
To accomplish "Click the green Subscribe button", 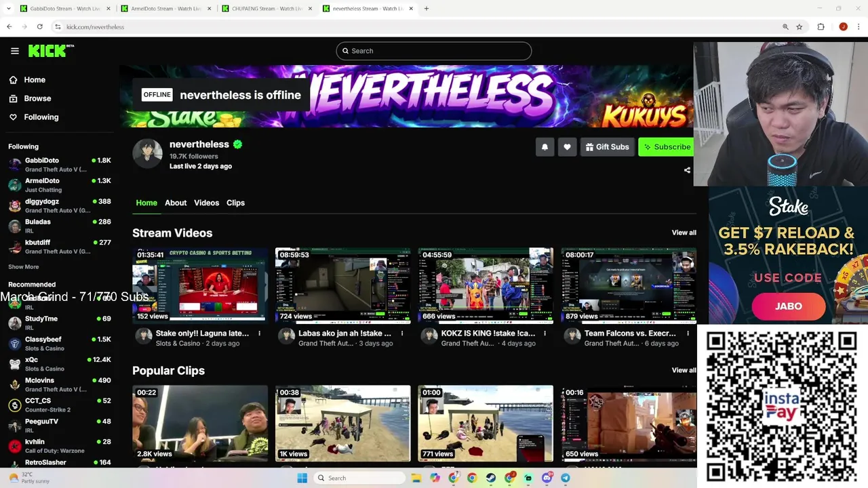I will click(x=667, y=147).
